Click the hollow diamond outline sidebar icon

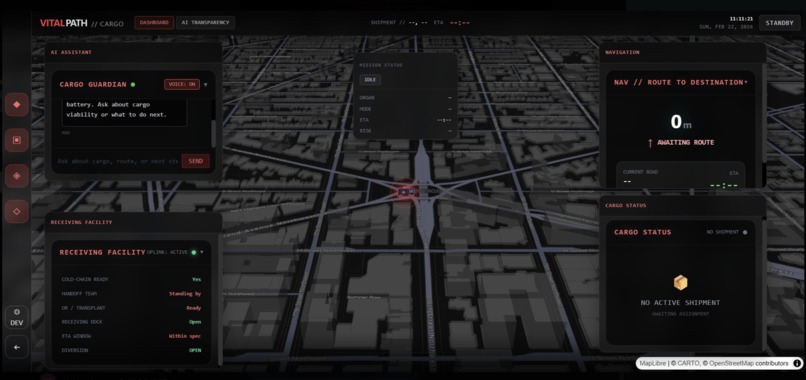tap(16, 211)
